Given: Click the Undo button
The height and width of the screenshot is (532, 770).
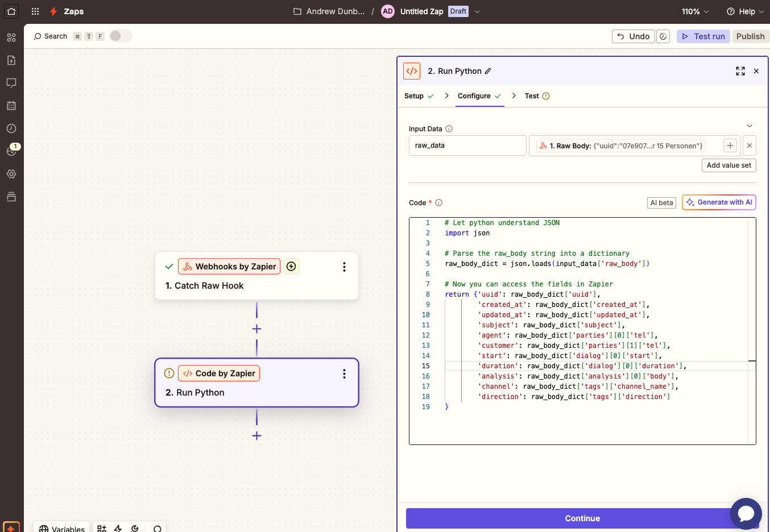Looking at the screenshot, I should (633, 36).
